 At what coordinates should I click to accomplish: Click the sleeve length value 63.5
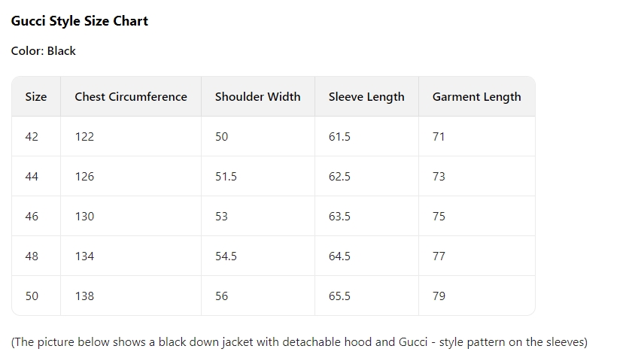pos(339,217)
